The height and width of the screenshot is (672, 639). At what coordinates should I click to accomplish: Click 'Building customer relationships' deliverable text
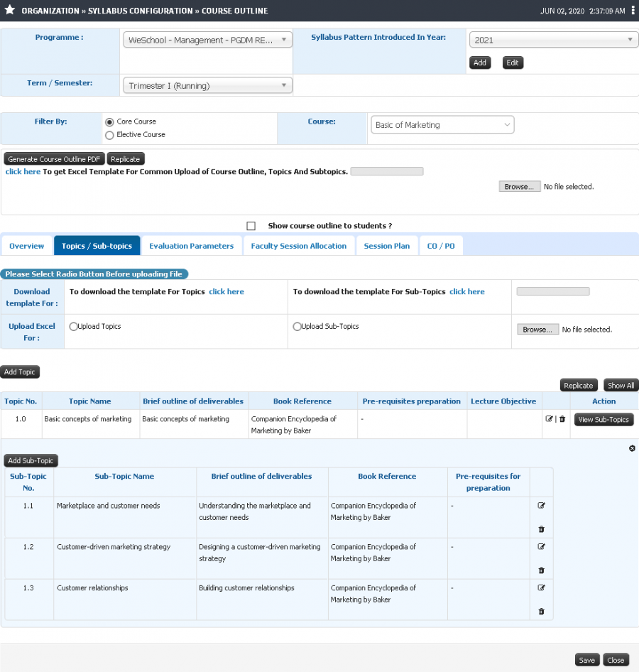tap(246, 588)
